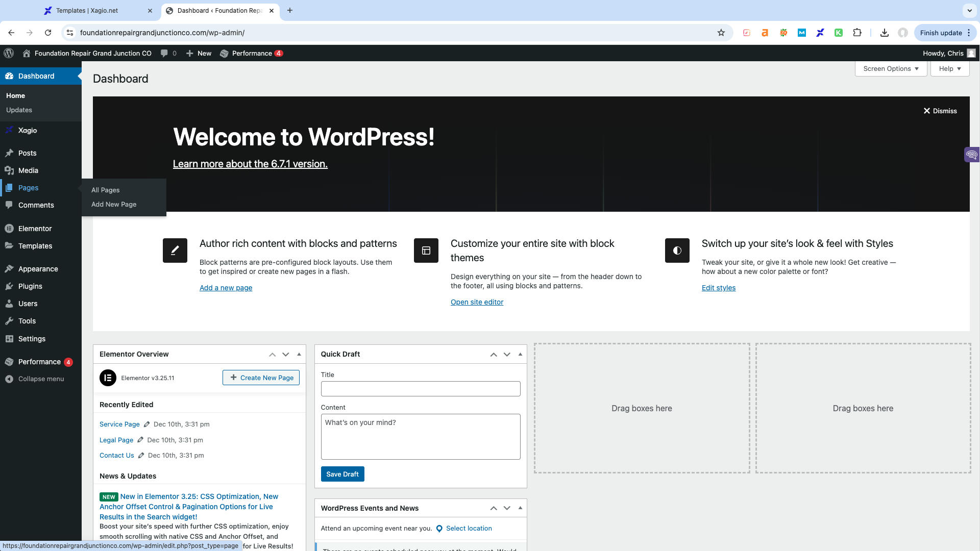Open the Legal Page recently edited link
The image size is (980, 551).
coord(116,440)
